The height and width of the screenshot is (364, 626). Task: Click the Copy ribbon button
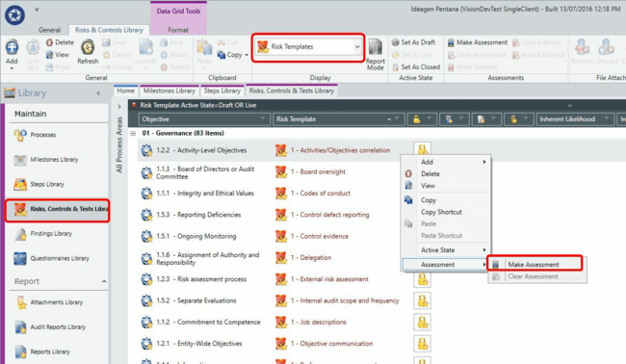click(x=229, y=55)
